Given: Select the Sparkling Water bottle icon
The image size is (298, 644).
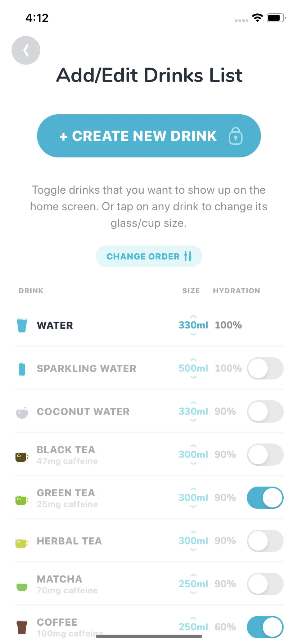Looking at the screenshot, I should 22,368.
